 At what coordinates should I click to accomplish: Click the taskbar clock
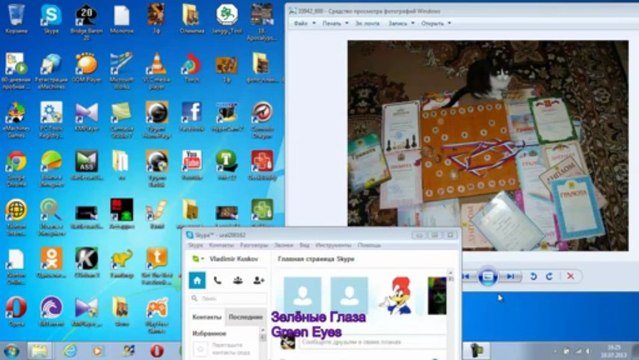(615, 351)
